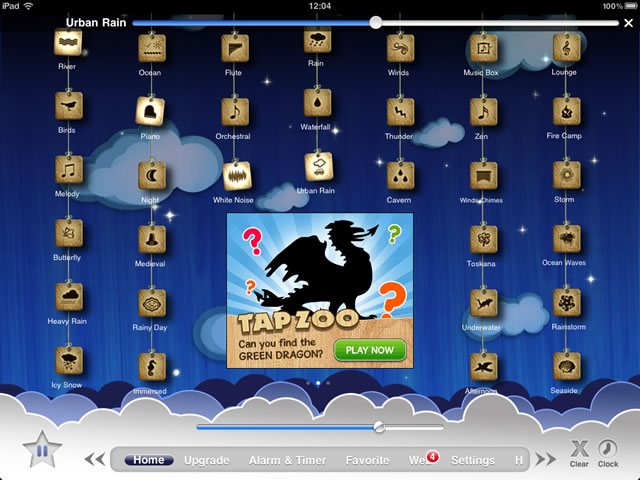The height and width of the screenshot is (480, 640).
Task: Turn off the highlighted Piano sound
Action: [150, 111]
